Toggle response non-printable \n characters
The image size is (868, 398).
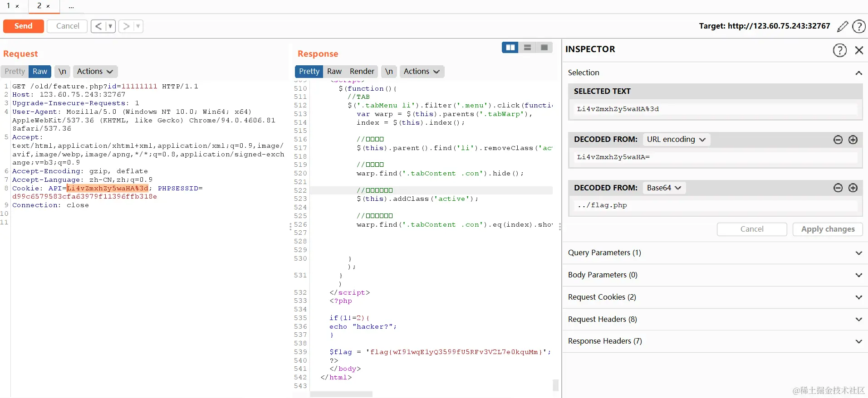coord(389,72)
